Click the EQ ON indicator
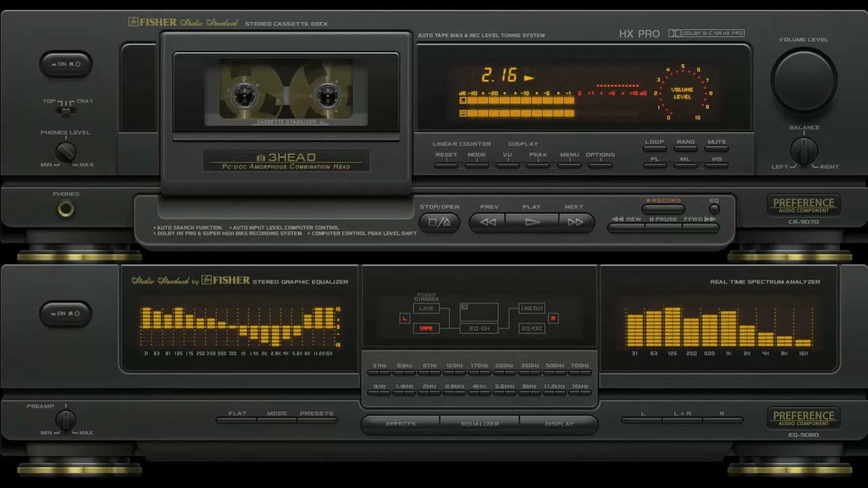 click(479, 328)
